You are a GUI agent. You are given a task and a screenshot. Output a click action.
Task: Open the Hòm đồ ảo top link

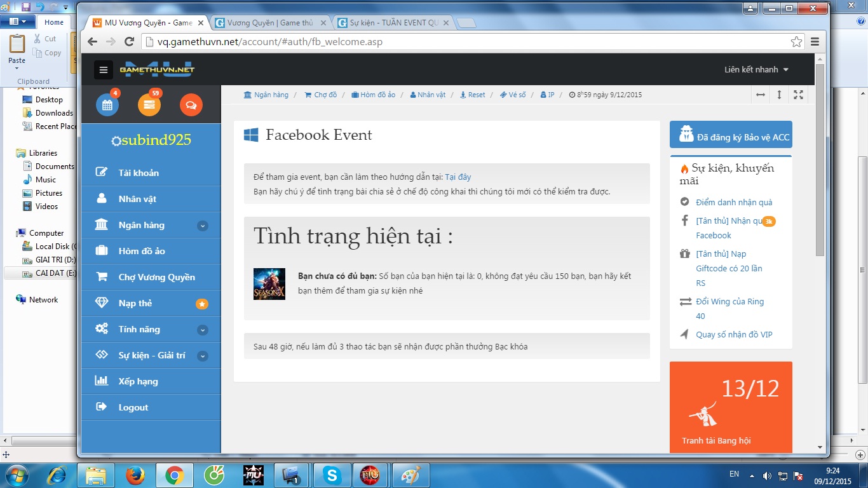coord(373,95)
